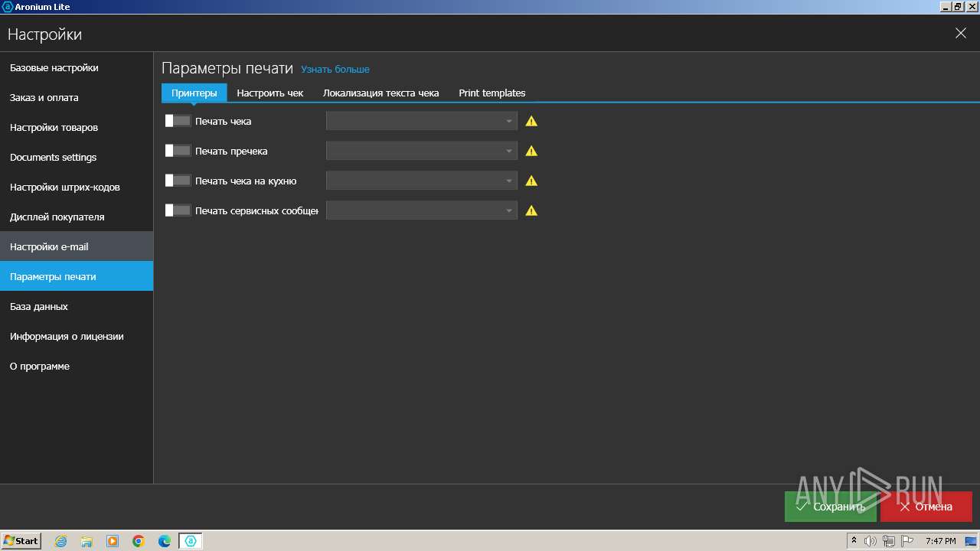The height and width of the screenshot is (551, 980).
Task: Turn on Печать сервисных сообщений toggle
Action: (178, 210)
